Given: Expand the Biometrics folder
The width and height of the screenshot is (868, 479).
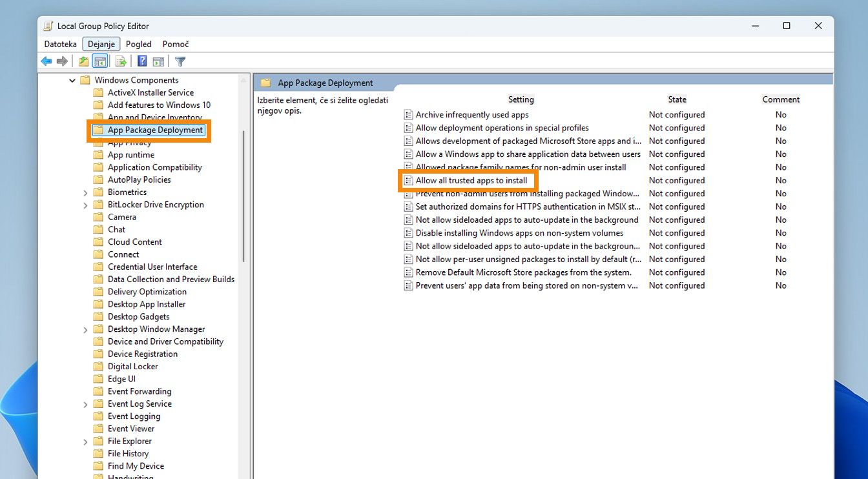Looking at the screenshot, I should coord(85,192).
